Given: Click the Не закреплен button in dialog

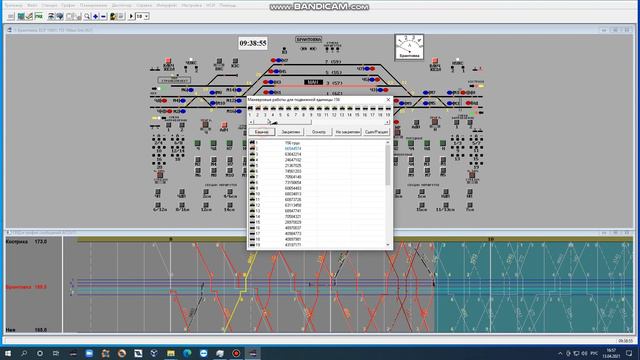Looking at the screenshot, I should 348,132.
